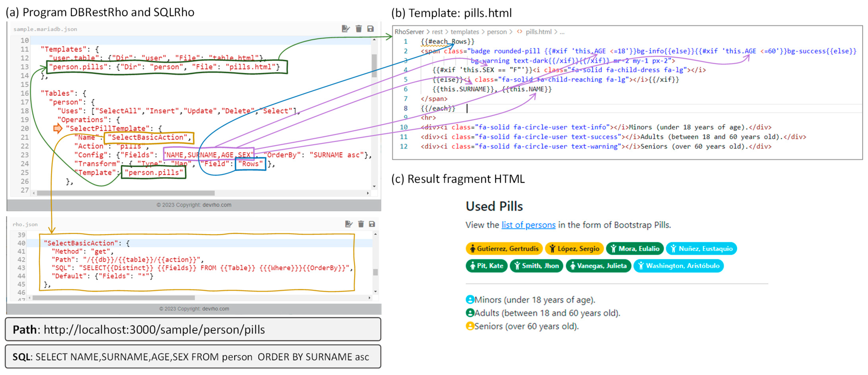Screen dimensions: 868x375
Task: Click the 'Mora, Eulalio' pill
Action: [635, 249]
